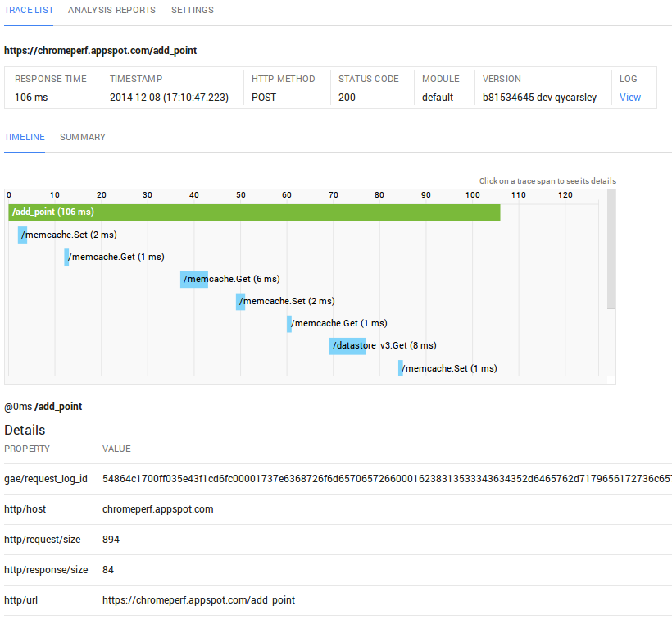
Task: Click the timestamp value 2014-12-08
Action: 169,98
